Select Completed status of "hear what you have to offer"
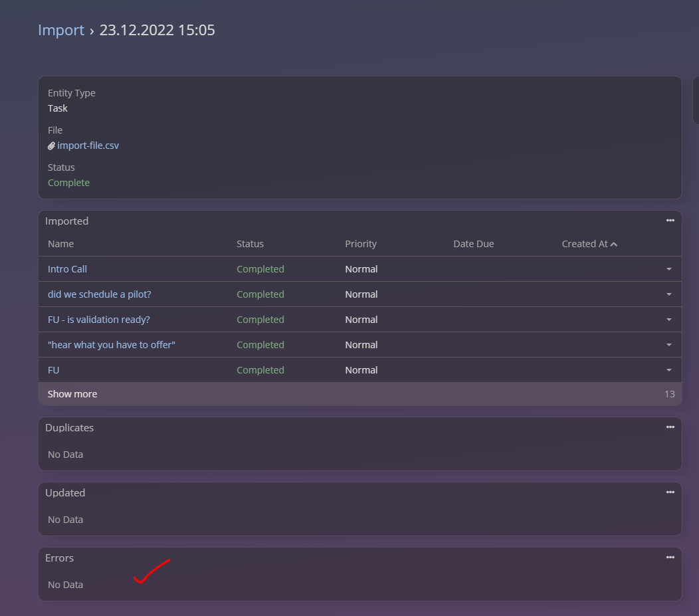 (x=260, y=345)
